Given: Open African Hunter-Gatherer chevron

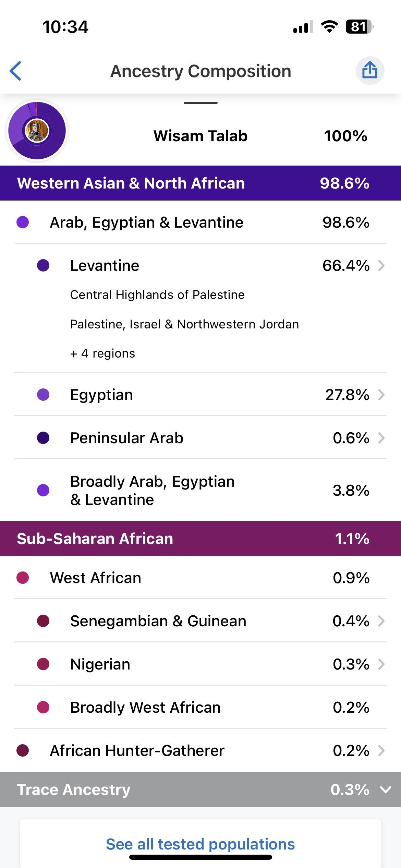Looking at the screenshot, I should [381, 751].
